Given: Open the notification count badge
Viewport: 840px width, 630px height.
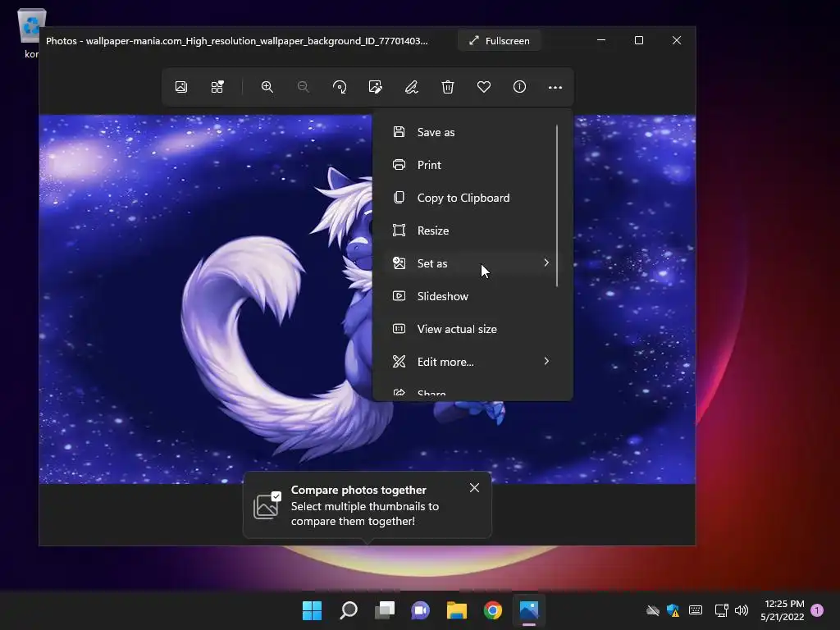Looking at the screenshot, I should click(817, 610).
